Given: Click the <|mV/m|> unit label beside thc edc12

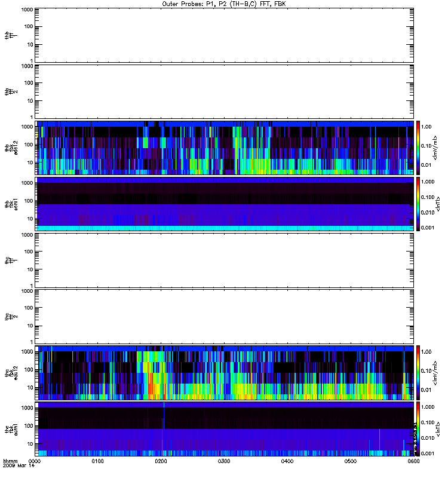Looking at the screenshot, I should pos(436,373).
